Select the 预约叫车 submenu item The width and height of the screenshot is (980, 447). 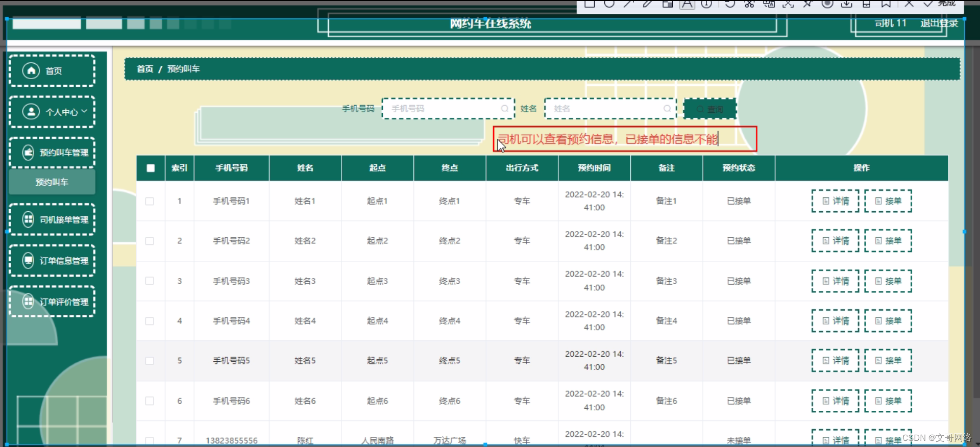click(52, 182)
